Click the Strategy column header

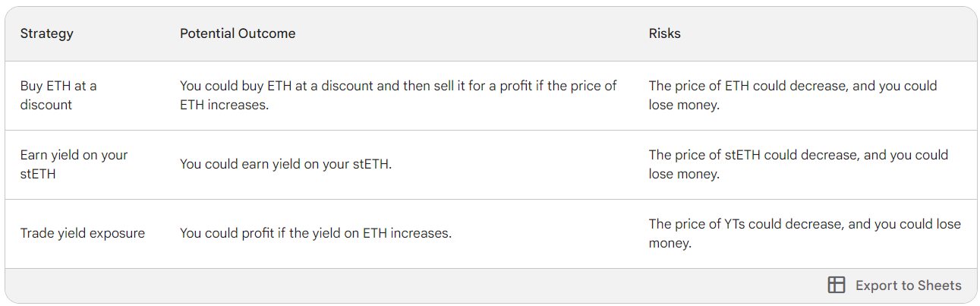[47, 33]
